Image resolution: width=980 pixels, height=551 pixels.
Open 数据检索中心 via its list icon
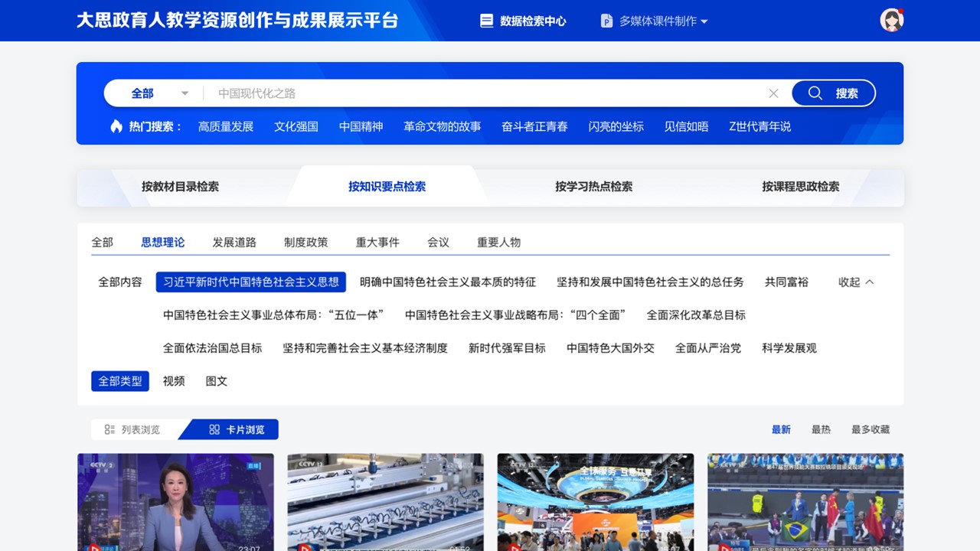click(x=486, y=21)
